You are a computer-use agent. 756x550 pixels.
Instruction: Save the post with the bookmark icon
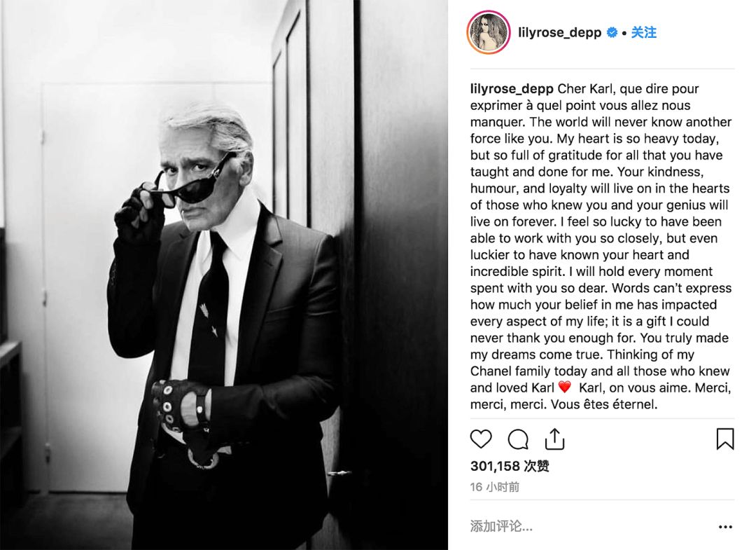pyautogui.click(x=724, y=439)
